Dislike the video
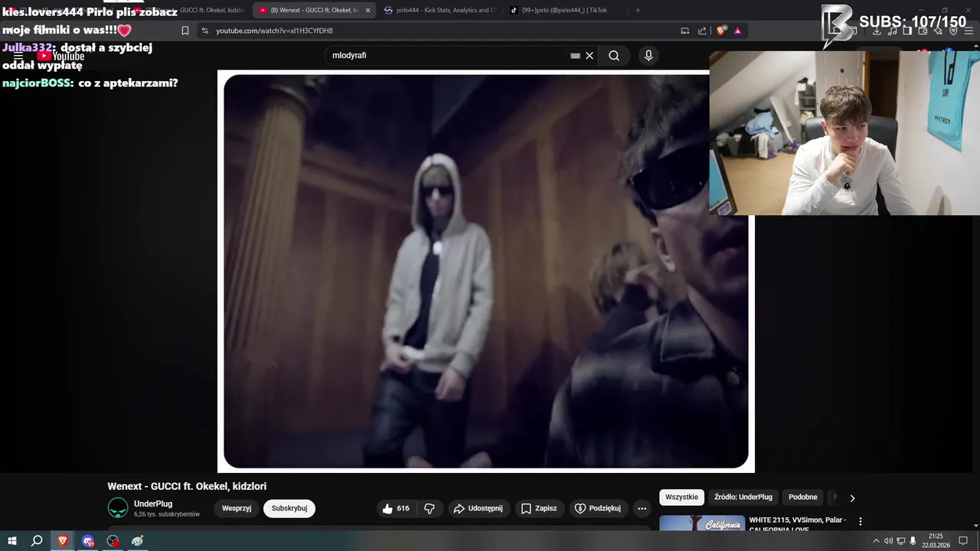980x551 pixels. 430,508
